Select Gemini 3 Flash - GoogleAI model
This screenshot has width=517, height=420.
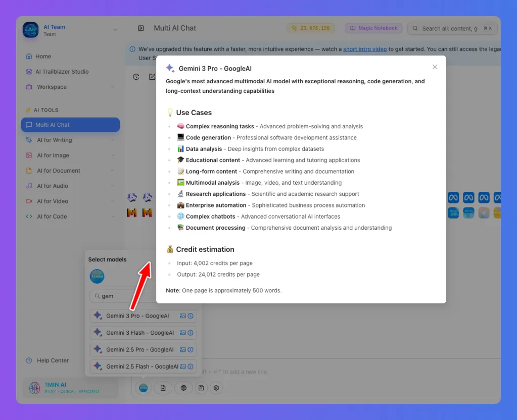[x=143, y=333]
